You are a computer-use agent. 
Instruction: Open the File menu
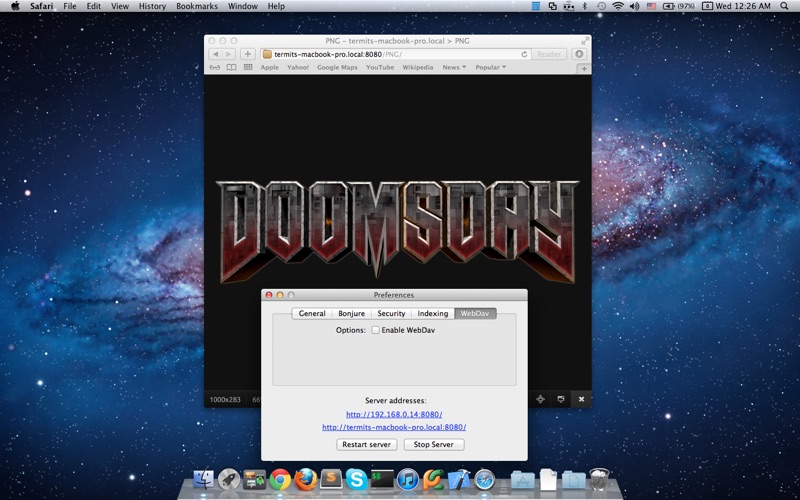point(70,6)
